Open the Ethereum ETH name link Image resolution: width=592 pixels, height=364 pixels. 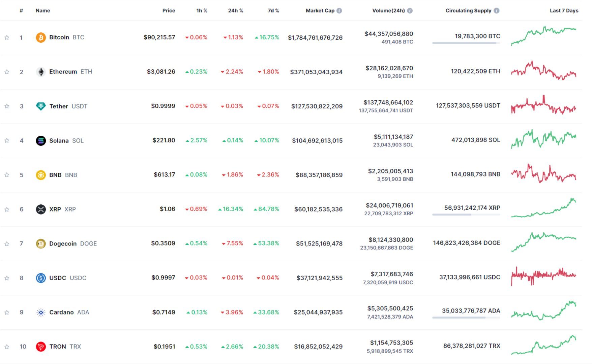[63, 71]
